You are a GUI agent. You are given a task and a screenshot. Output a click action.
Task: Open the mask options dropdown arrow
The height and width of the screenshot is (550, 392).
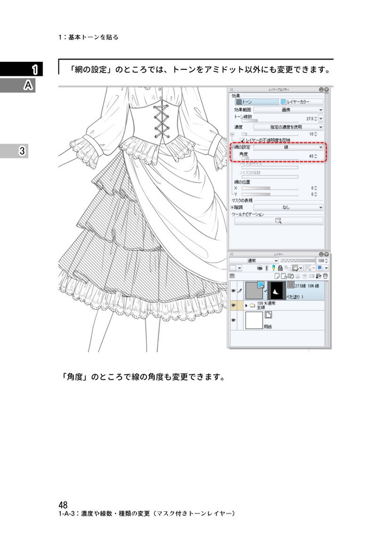tap(301, 269)
